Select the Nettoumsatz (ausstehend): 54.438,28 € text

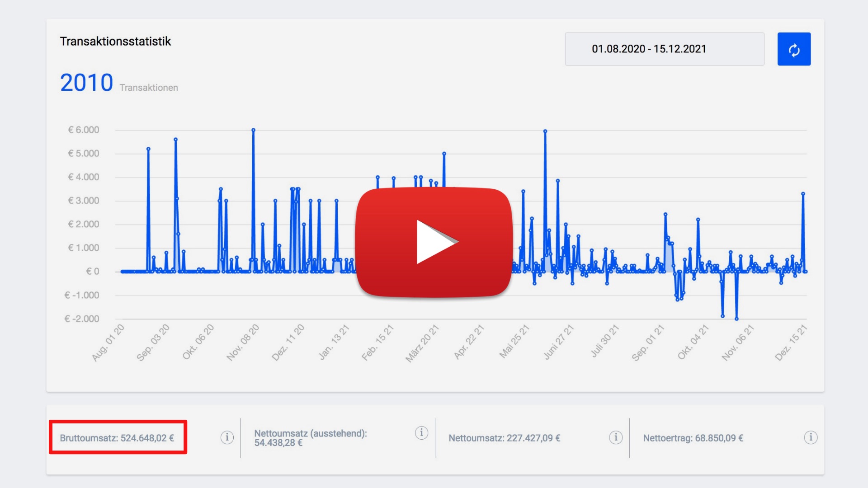coord(311,438)
